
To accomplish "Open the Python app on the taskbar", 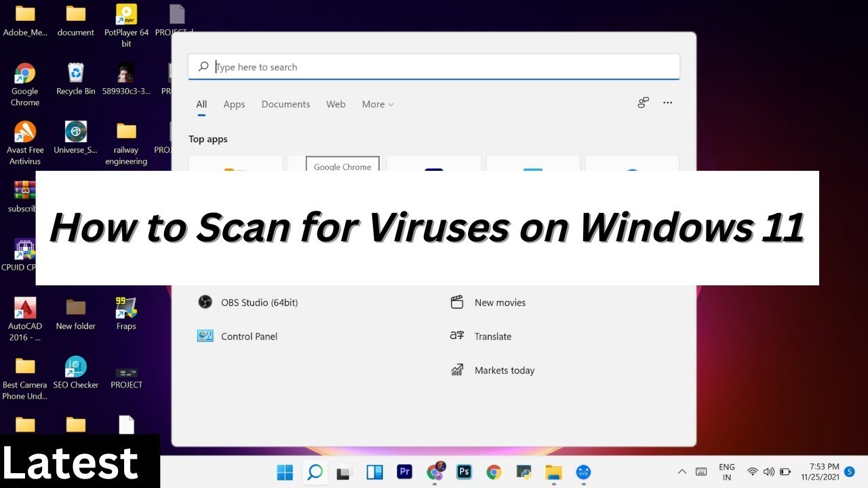I will pos(524,472).
